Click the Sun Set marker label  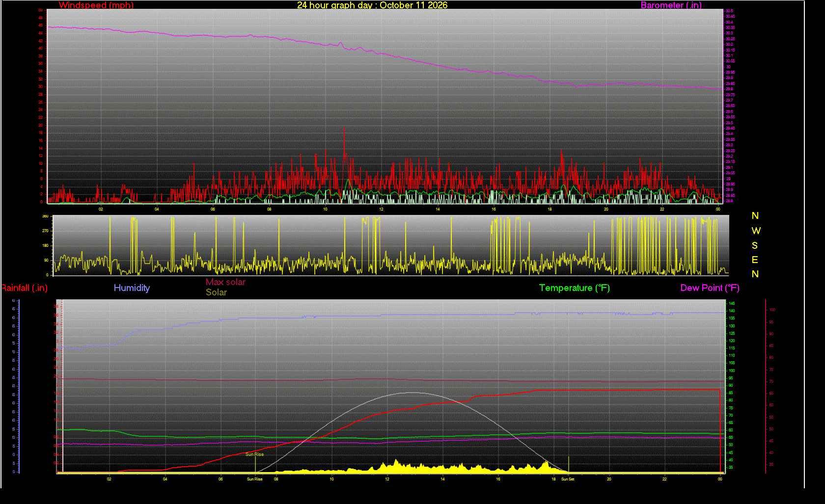pyautogui.click(x=568, y=479)
